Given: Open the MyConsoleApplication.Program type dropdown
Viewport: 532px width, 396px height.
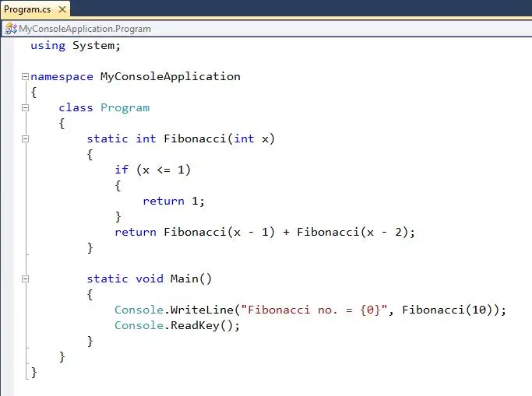Looking at the screenshot, I should (267, 29).
